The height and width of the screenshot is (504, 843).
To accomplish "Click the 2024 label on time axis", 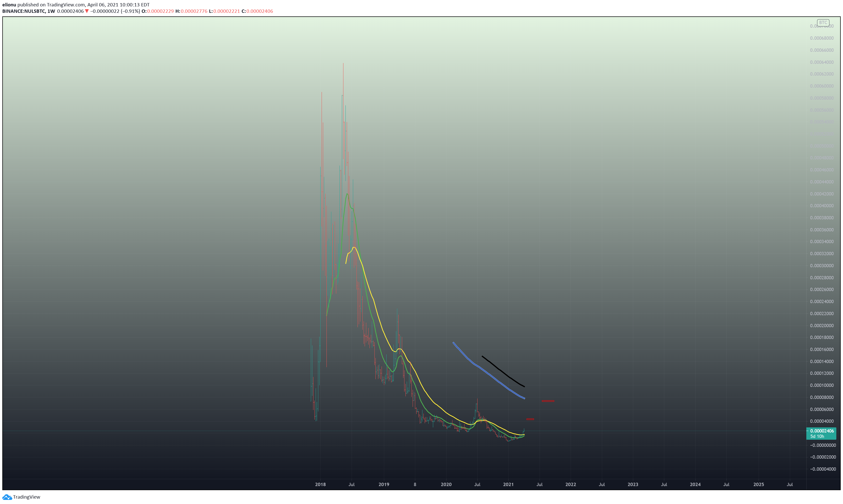I will click(x=695, y=484).
